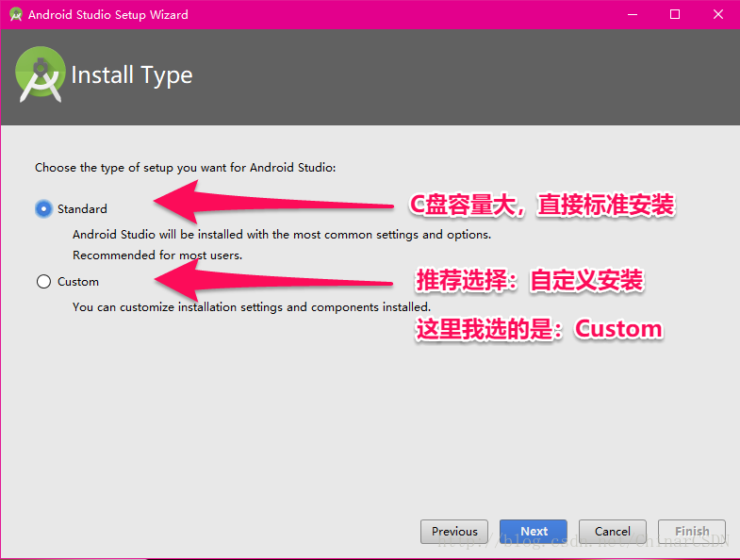Minimize the Setup Wizard window
740x560 pixels.
coord(633,15)
